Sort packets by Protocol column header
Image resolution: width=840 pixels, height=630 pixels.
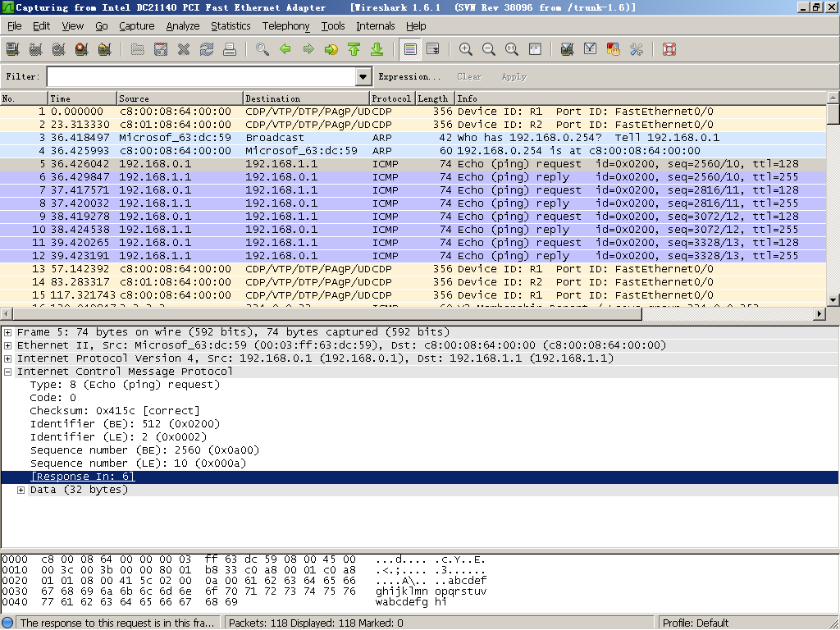(393, 98)
